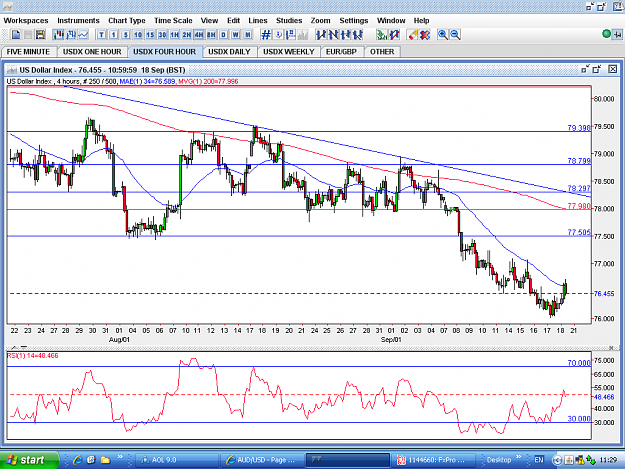
Task: Click the green connection status indicator
Action: [x=606, y=34]
